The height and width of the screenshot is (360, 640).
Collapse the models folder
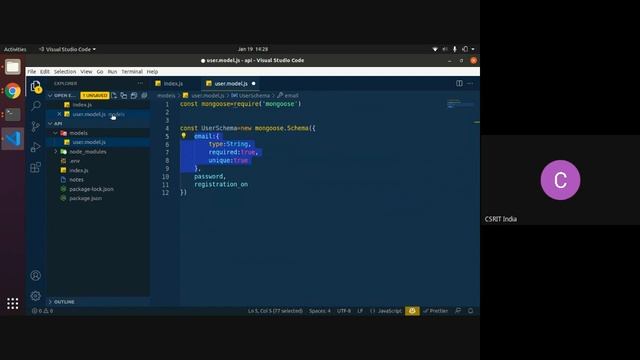[x=56, y=133]
